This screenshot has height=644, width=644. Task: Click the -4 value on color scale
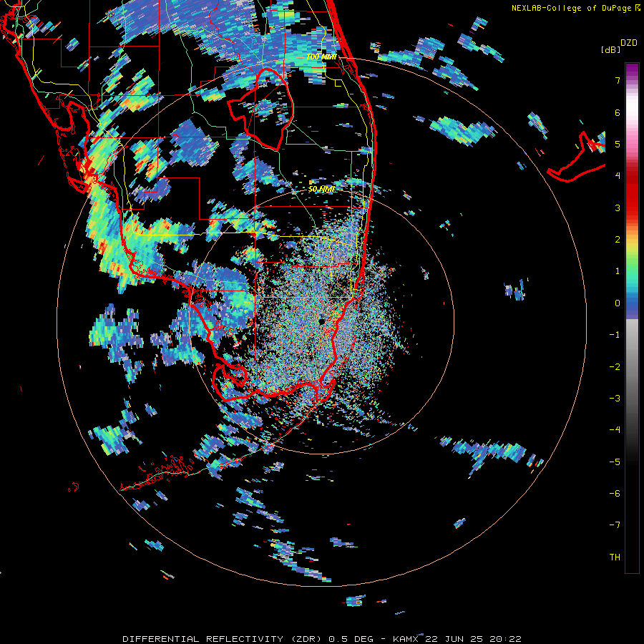coord(615,430)
